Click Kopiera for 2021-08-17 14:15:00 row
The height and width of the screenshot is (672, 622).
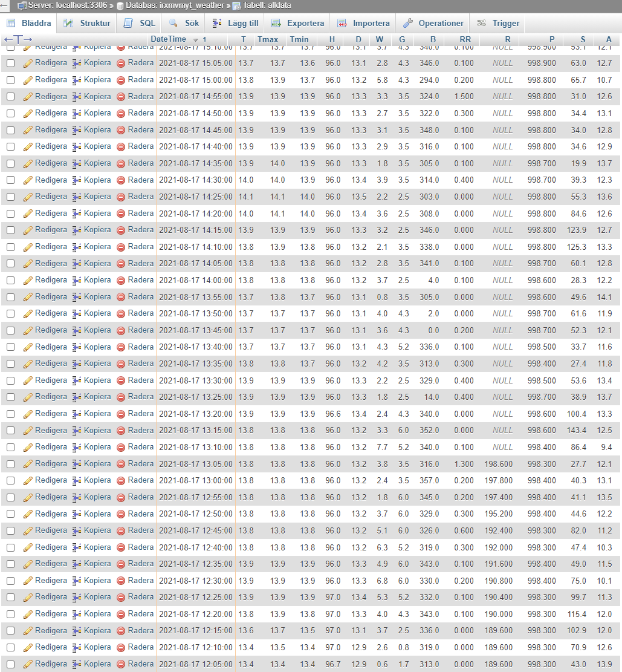point(97,230)
